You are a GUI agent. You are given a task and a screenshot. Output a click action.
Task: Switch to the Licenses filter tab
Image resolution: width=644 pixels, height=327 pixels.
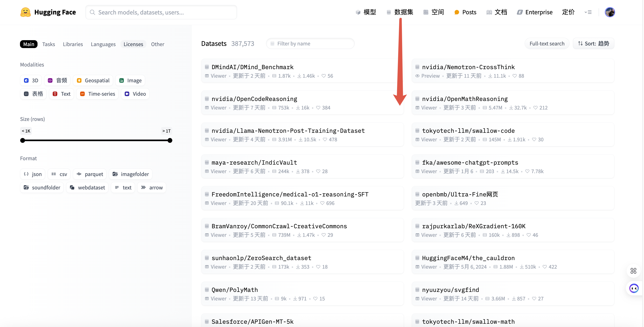[133, 44]
